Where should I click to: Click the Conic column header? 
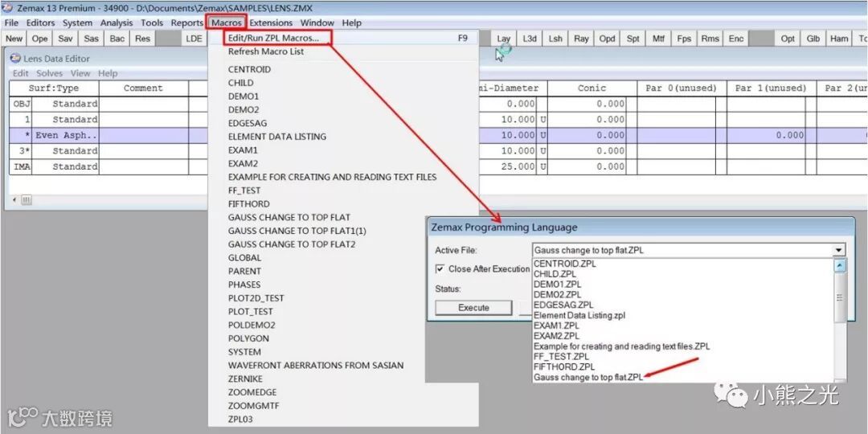[x=592, y=88]
